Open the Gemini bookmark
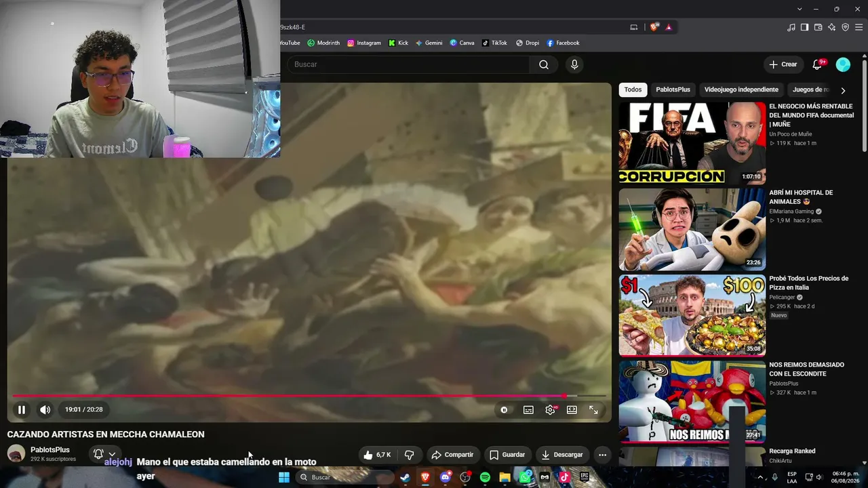 pos(429,43)
